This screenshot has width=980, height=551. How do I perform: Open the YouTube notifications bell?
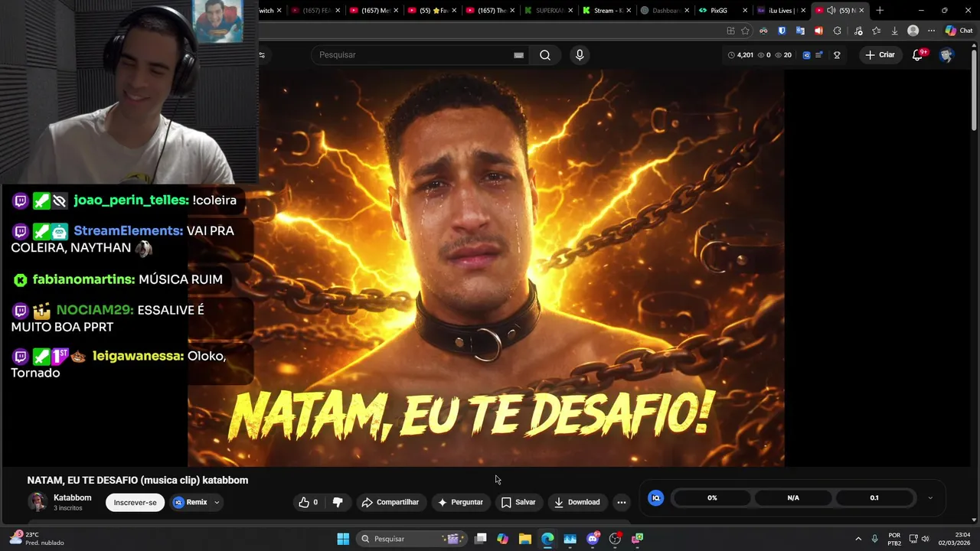918,55
